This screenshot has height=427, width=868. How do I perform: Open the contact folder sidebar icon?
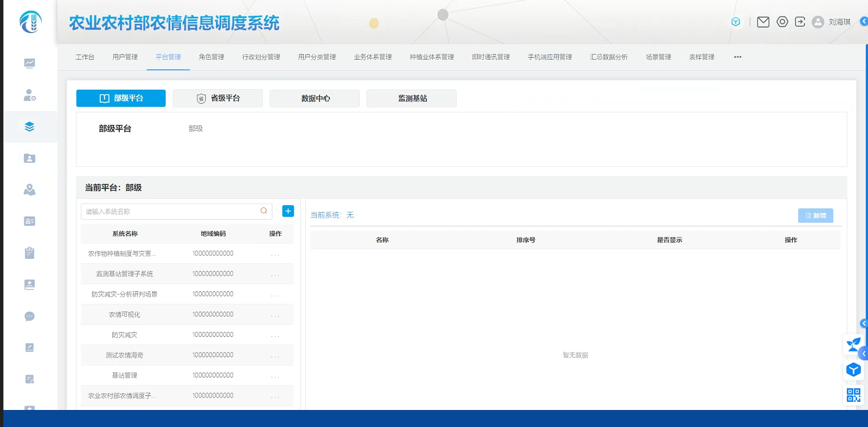click(30, 158)
